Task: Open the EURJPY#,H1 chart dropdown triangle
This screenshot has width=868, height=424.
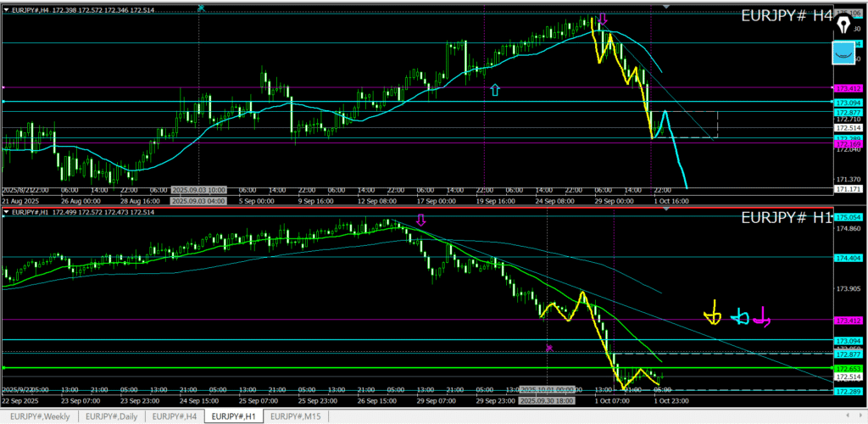Action: [x=7, y=211]
